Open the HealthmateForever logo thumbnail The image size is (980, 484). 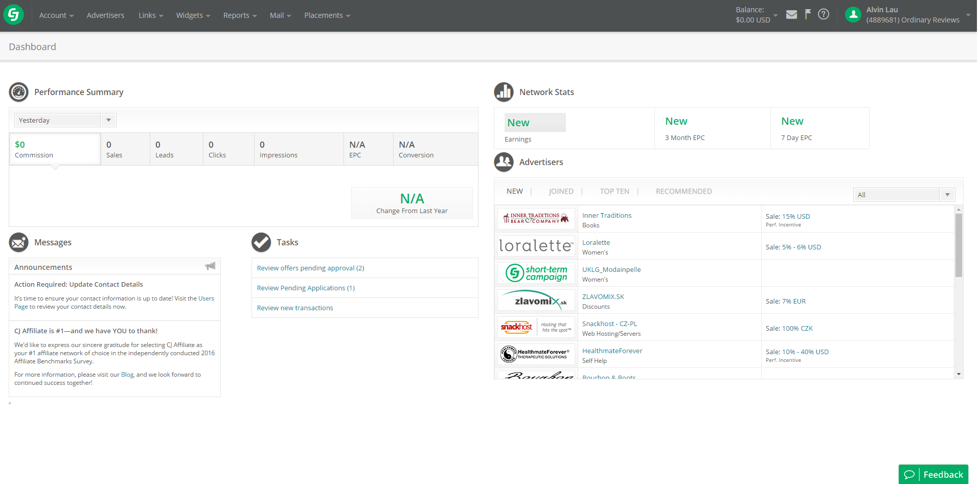536,354
